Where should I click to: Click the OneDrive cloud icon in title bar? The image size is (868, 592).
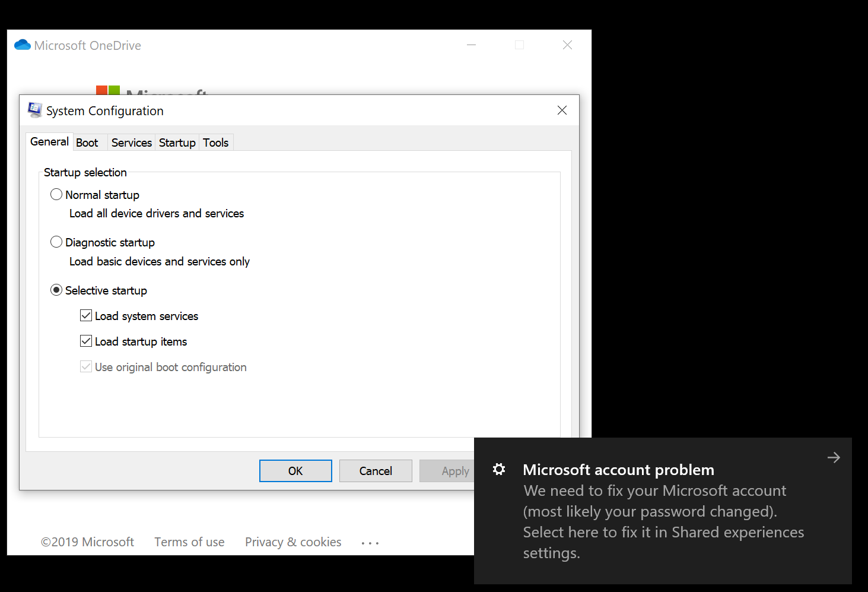[23, 45]
